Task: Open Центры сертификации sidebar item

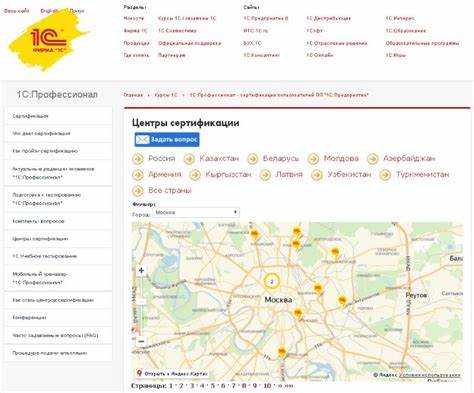Action: click(58, 239)
